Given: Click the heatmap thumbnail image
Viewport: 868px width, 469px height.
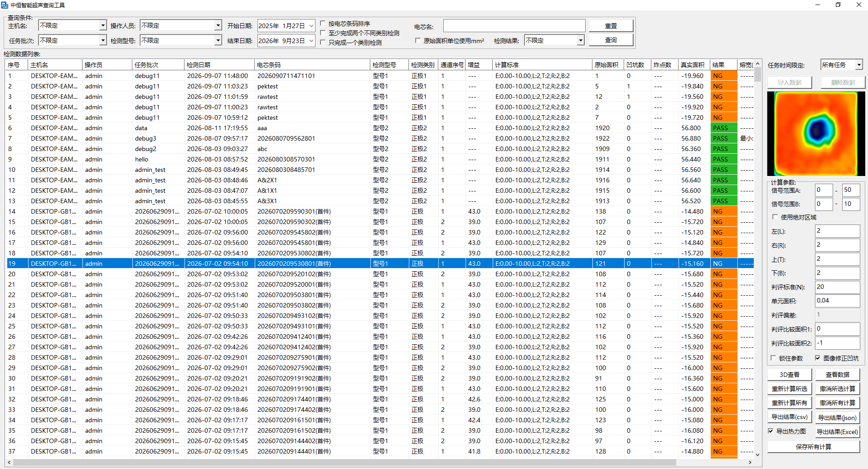Looking at the screenshot, I should [816, 133].
